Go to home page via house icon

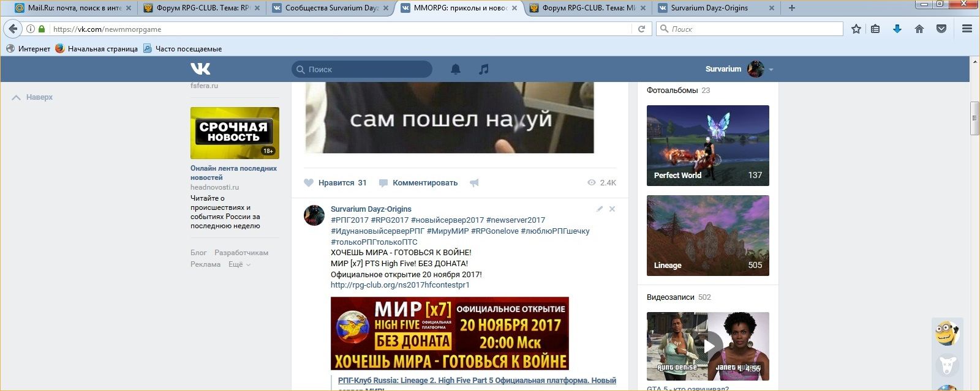(x=919, y=29)
